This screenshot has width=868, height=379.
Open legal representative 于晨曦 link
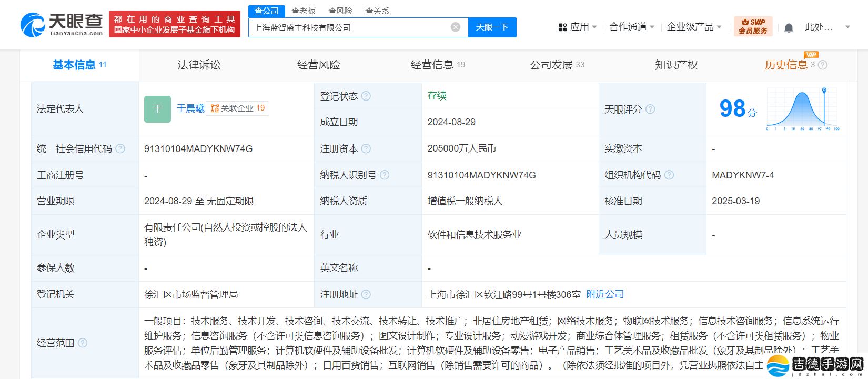coord(190,108)
